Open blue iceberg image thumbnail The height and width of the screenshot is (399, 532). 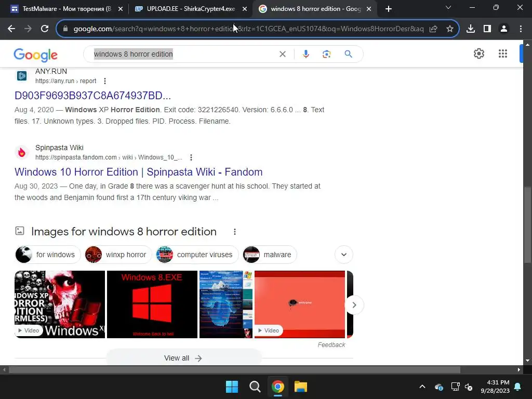pos(226,304)
